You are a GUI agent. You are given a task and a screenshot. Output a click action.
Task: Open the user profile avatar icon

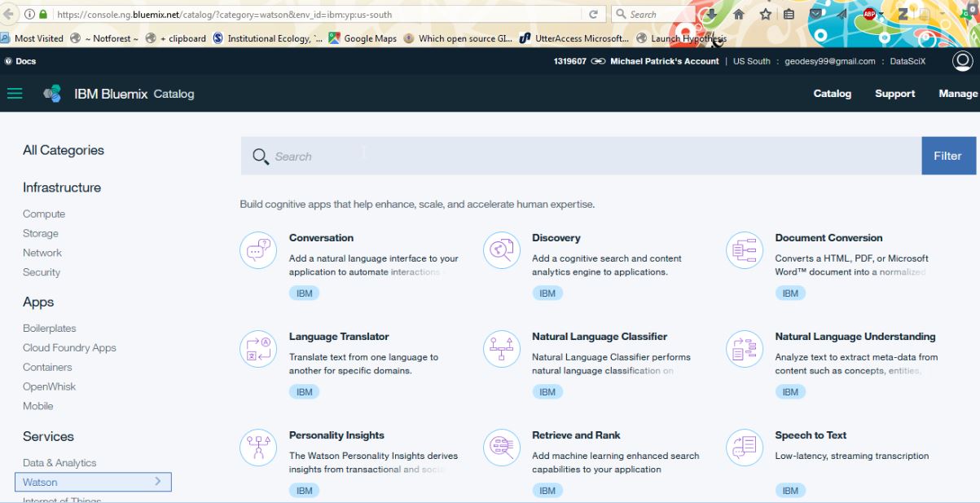tap(962, 61)
